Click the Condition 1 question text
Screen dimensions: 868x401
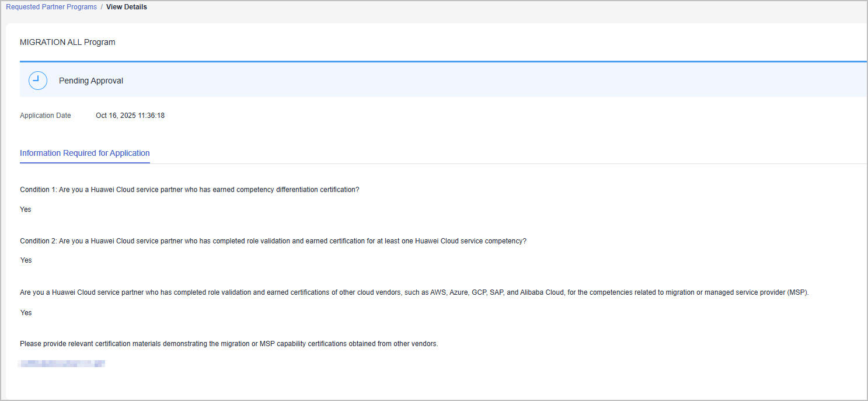pyautogui.click(x=190, y=190)
